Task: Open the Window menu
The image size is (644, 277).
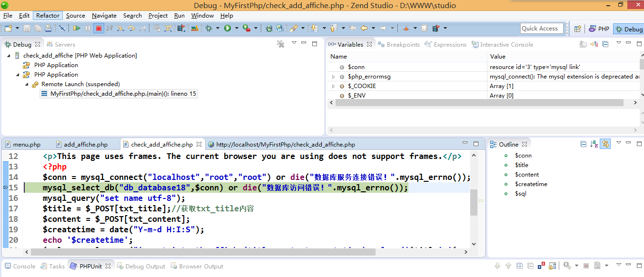Action: pos(202,15)
